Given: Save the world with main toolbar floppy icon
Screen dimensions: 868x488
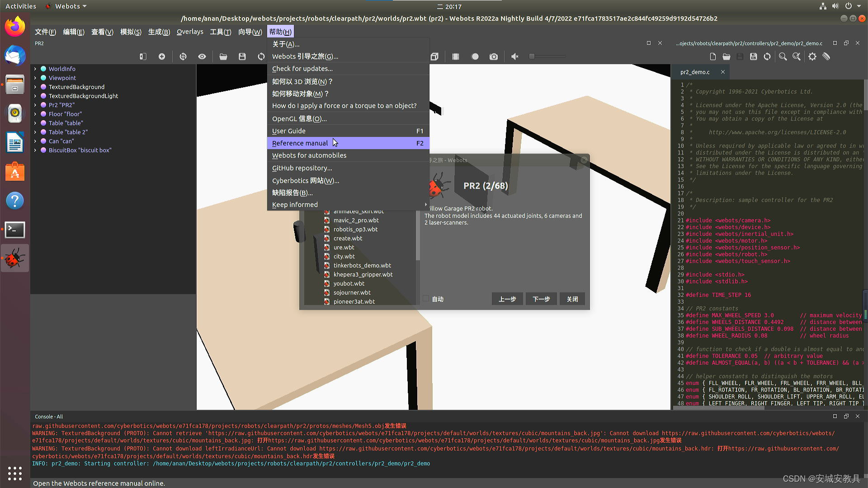Looking at the screenshot, I should point(242,56).
